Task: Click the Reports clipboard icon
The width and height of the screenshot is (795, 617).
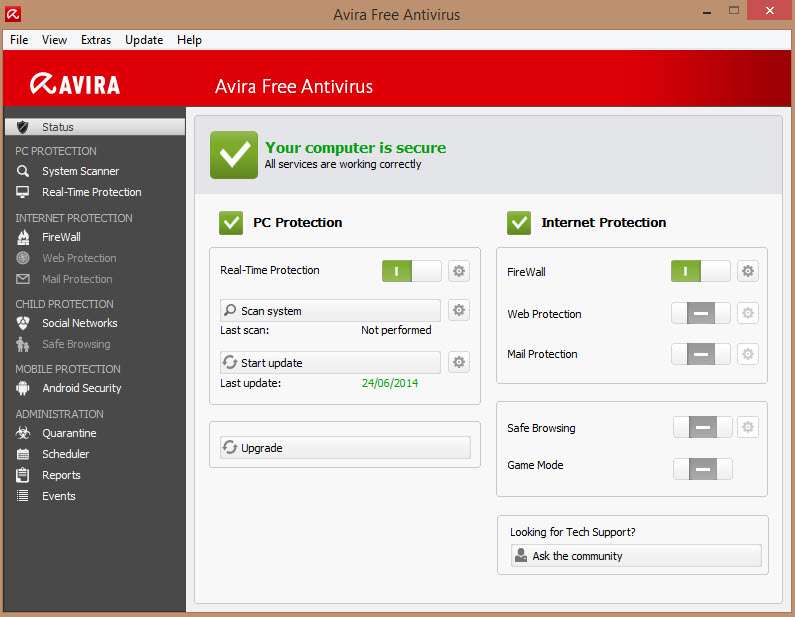Action: (23, 475)
